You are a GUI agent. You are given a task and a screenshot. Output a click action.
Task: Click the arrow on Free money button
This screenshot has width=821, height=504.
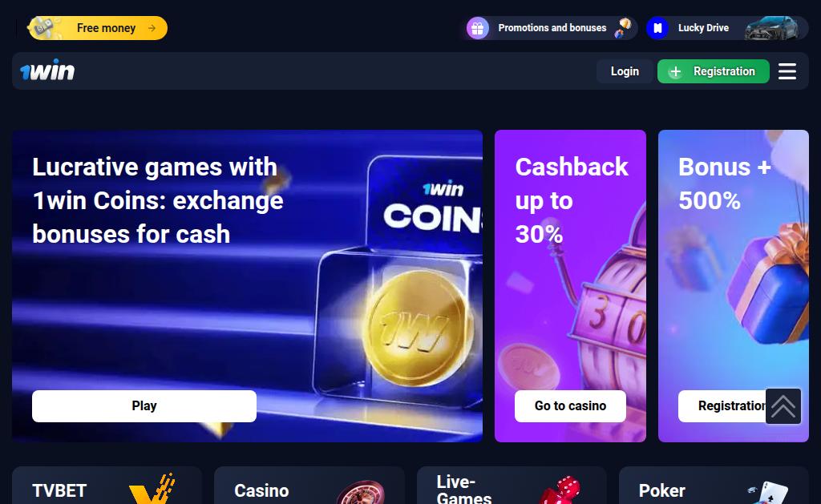(152, 28)
